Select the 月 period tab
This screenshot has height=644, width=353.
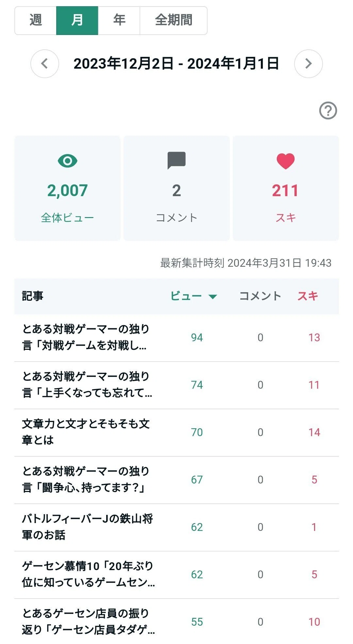tap(77, 20)
